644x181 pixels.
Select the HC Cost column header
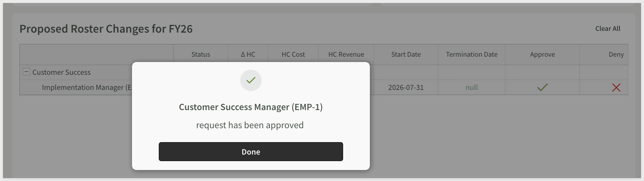click(x=293, y=55)
